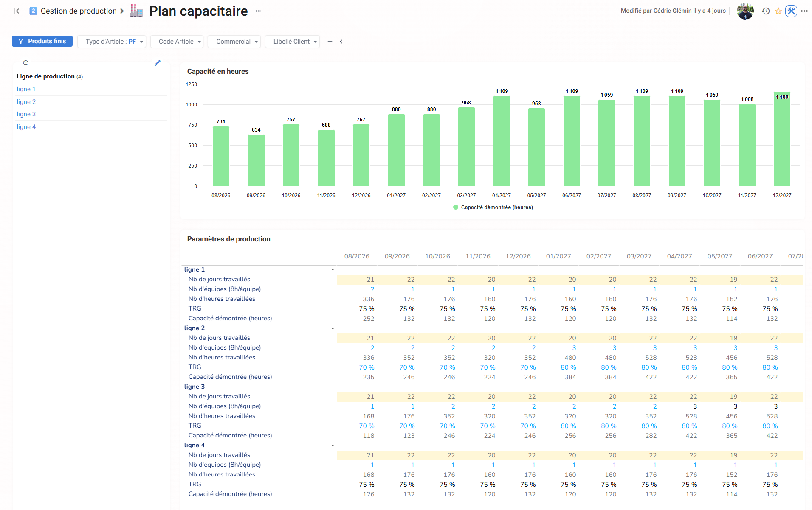This screenshot has height=510, width=812.
Task: Select ligne 2 in production list
Action: tap(26, 102)
